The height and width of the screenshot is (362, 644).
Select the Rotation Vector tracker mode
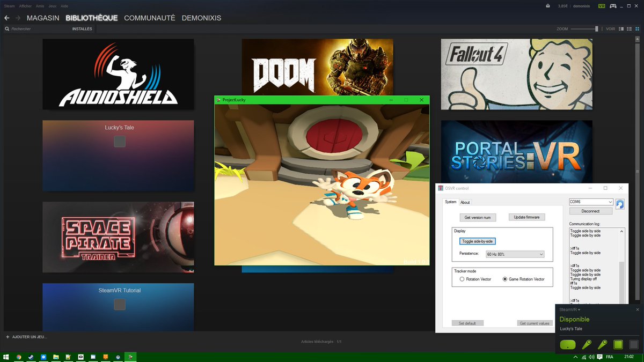click(x=475, y=279)
